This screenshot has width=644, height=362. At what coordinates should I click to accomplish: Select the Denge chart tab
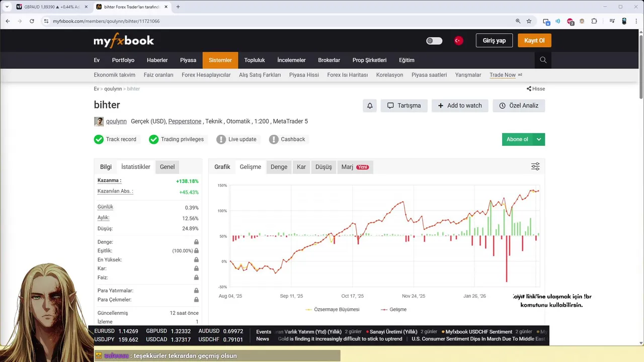point(279,167)
